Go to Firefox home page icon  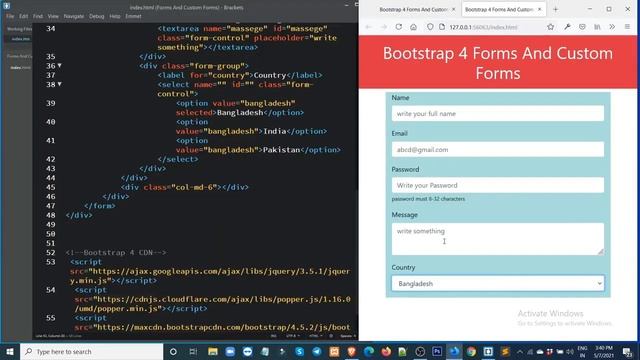tap(413, 27)
